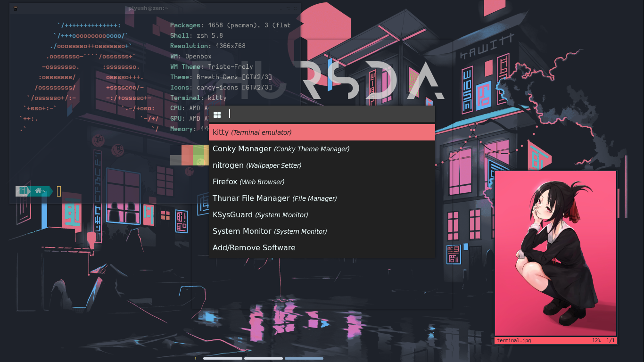Launch Firefox Web Browser entry
Screen dimensions: 644x362
pyautogui.click(x=322, y=182)
